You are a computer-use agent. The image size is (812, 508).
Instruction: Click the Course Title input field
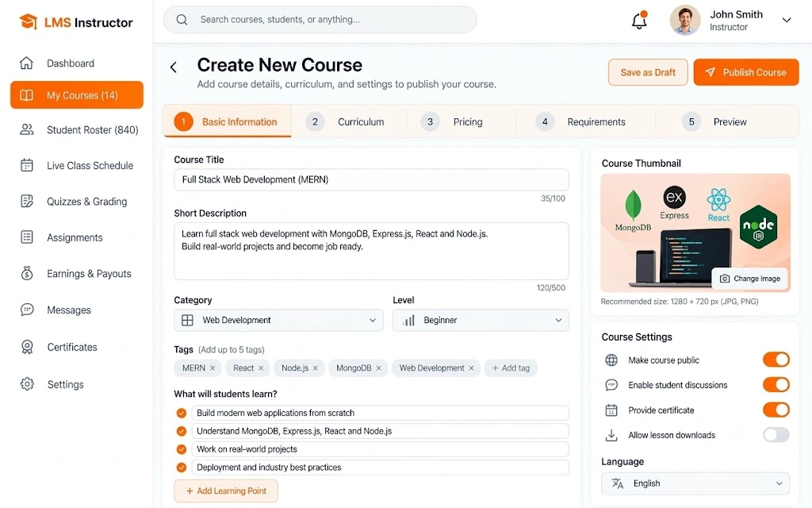371,179
